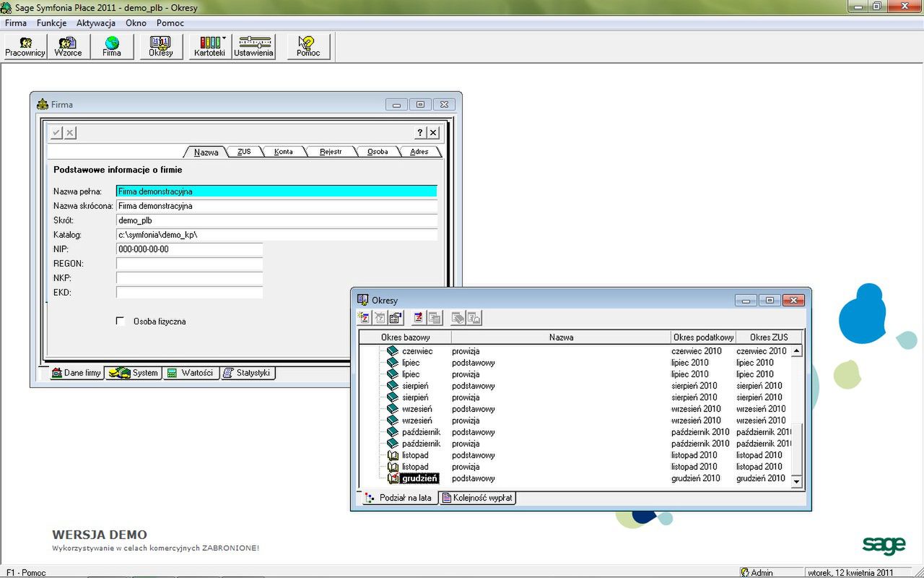Click the NIP field

[x=189, y=249]
